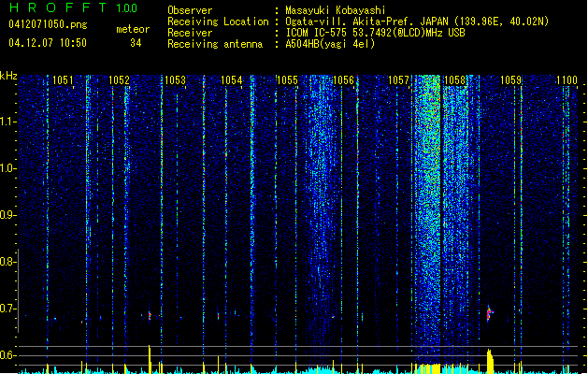This screenshot has height=374, width=588.
Task: Click the Receiving Location label
Action: pos(218,22)
